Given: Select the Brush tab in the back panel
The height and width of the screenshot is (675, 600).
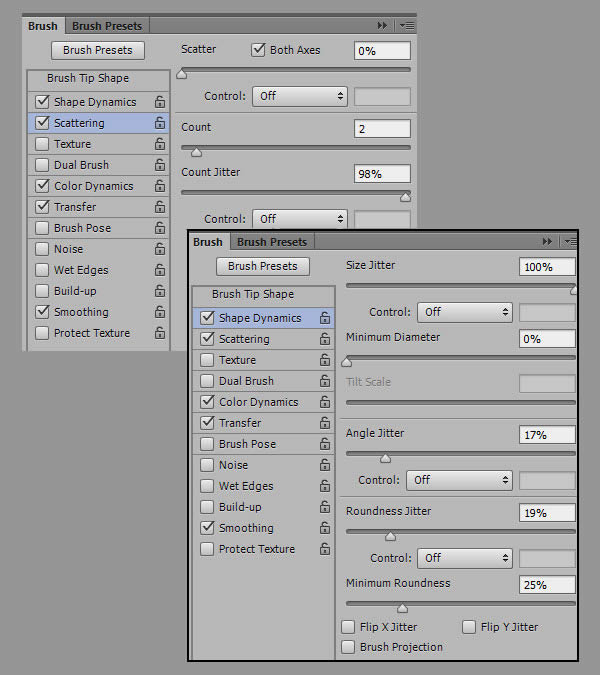Looking at the screenshot, I should (x=43, y=25).
